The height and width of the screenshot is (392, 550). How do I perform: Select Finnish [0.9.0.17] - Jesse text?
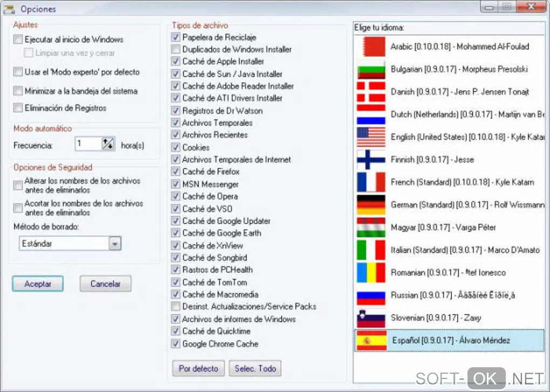[432, 160]
